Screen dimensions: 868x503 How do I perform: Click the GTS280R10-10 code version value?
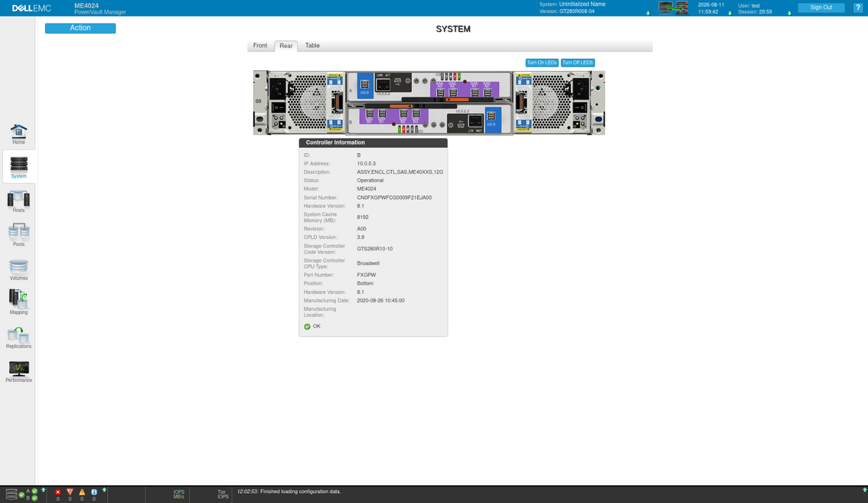[x=375, y=249]
